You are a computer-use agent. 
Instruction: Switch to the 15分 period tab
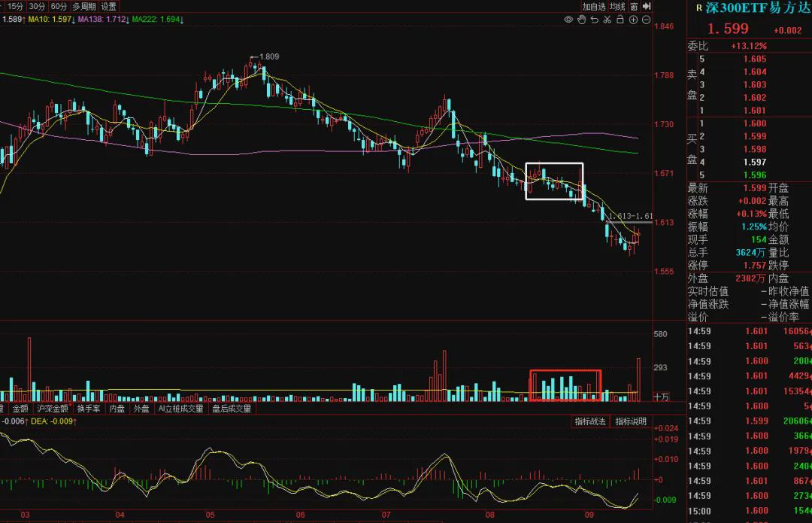coord(16,6)
